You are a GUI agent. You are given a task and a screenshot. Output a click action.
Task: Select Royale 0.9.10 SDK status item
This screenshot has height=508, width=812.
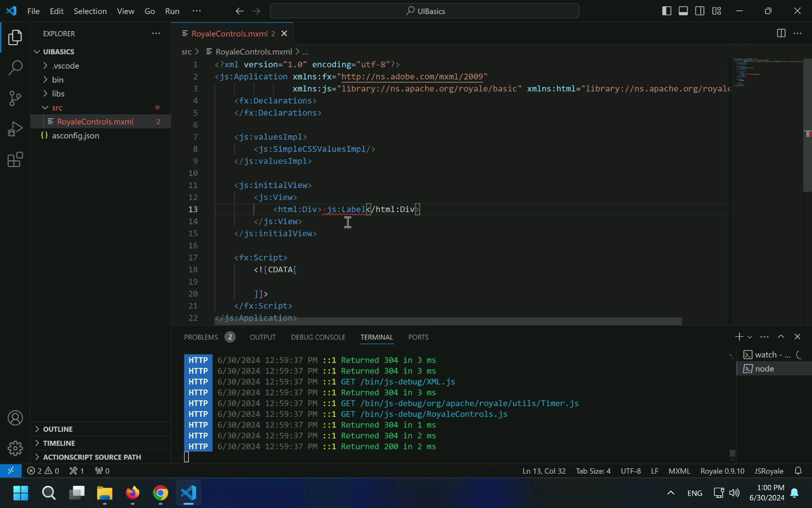pyautogui.click(x=722, y=471)
